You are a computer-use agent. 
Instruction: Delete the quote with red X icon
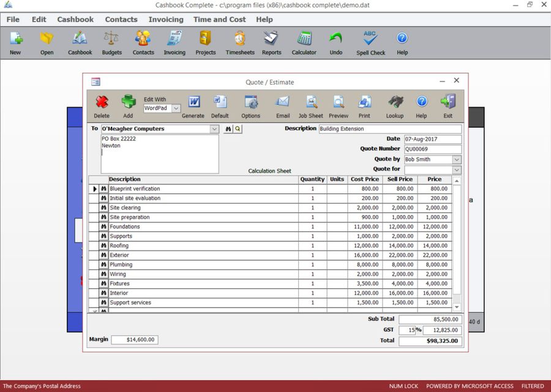click(x=102, y=102)
